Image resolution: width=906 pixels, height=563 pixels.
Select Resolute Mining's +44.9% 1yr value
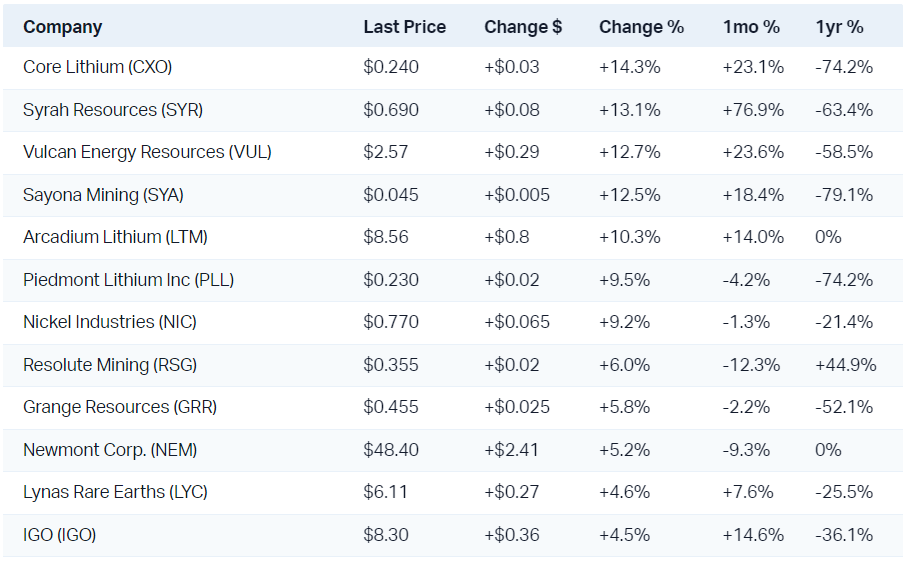[845, 365]
